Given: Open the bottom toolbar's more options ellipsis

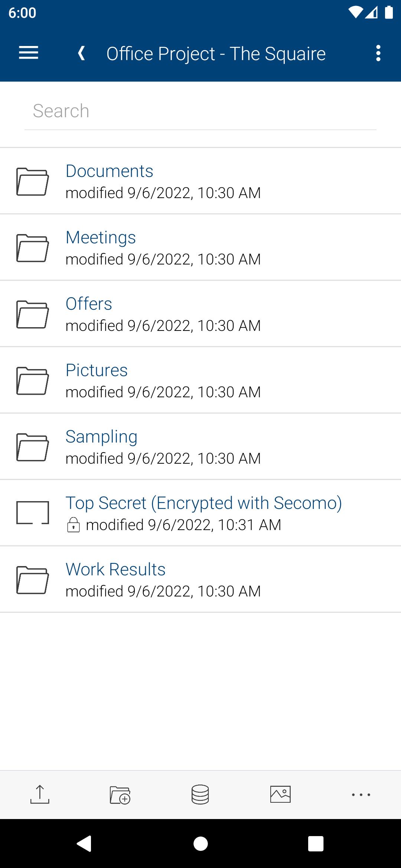Looking at the screenshot, I should point(361,795).
